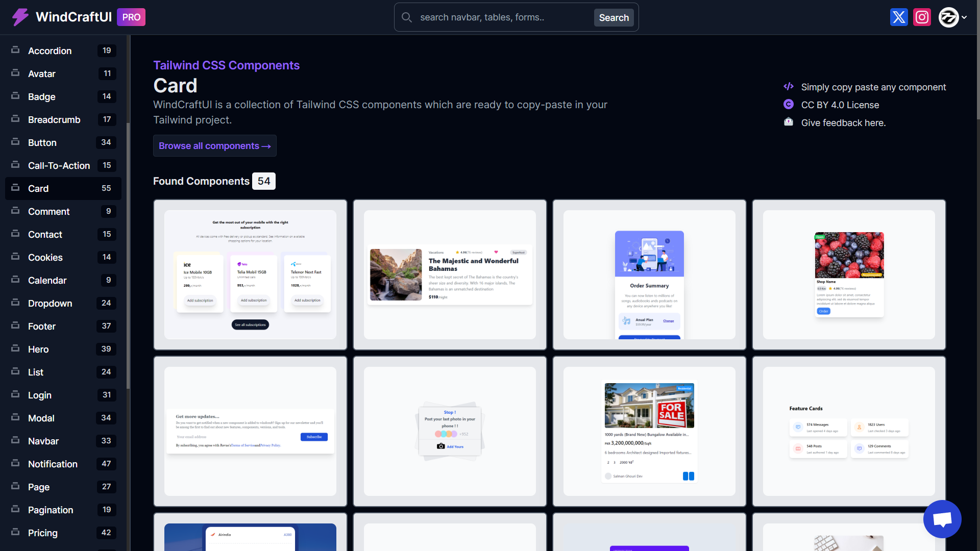Click the sidebar vertical scrollbar
Image resolution: width=980 pixels, height=551 pixels.
point(128,255)
